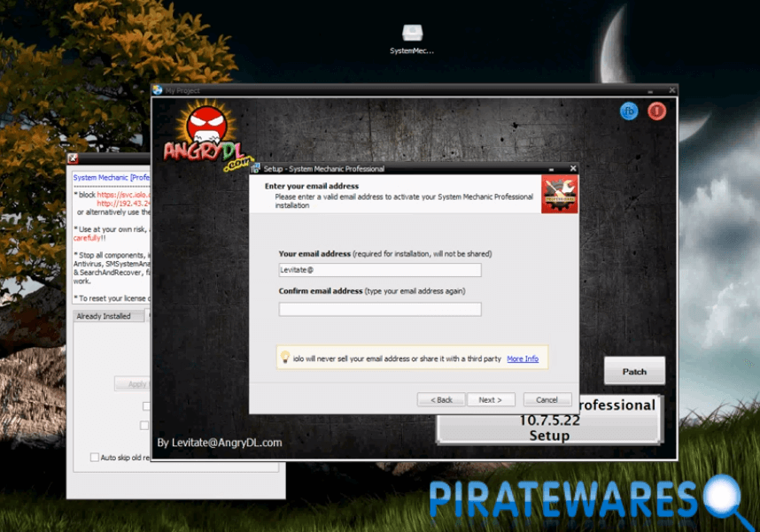Viewport: 760px width, 532px height.
Task: Cancel the System Mechanic setup
Action: coord(547,400)
